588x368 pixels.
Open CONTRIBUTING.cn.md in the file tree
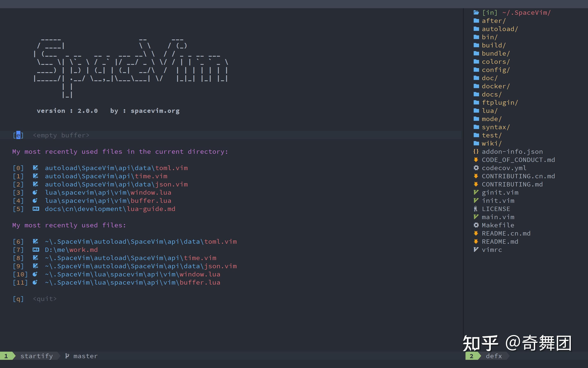coord(518,176)
